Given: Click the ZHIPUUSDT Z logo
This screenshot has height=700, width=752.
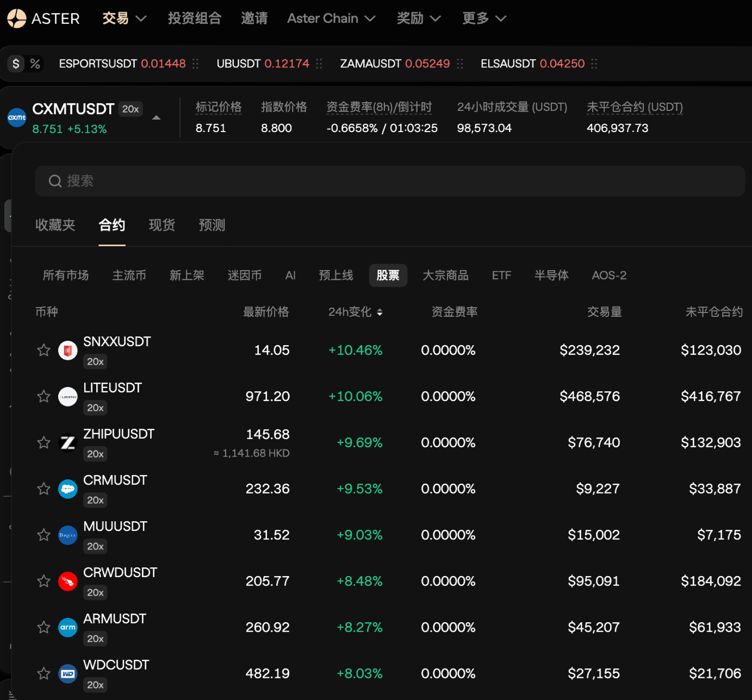Looking at the screenshot, I should pyautogui.click(x=68, y=443).
